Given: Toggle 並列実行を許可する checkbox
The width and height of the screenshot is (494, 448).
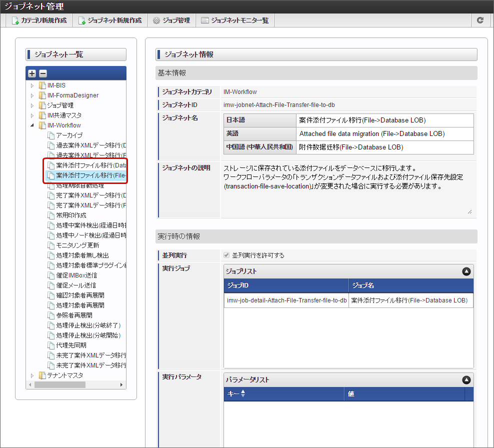Looking at the screenshot, I should tap(226, 255).
